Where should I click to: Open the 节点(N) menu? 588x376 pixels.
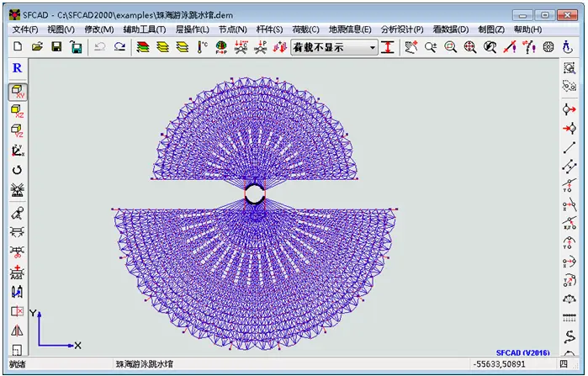(x=233, y=29)
